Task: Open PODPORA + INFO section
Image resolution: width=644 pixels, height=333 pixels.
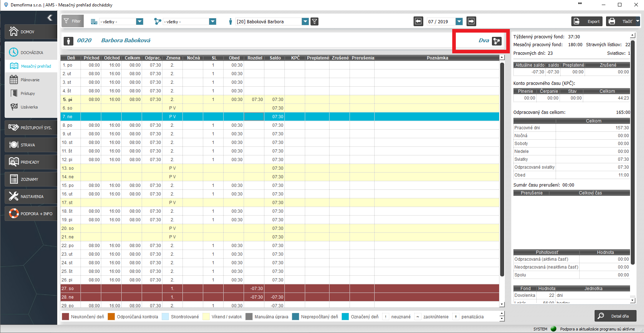Action: tap(31, 213)
